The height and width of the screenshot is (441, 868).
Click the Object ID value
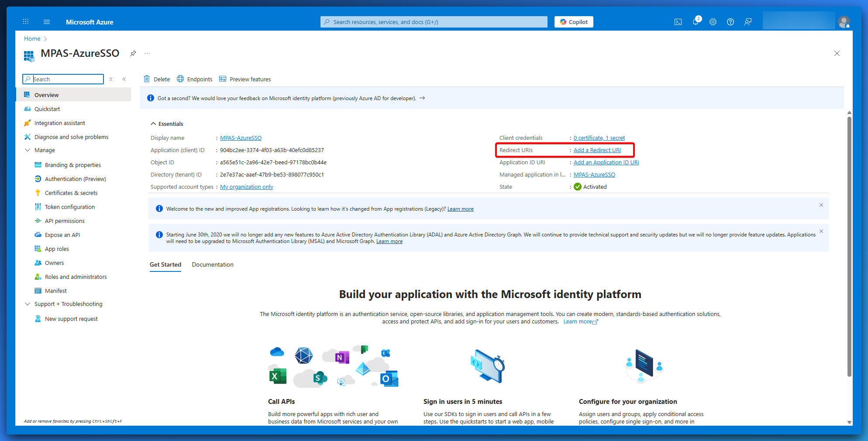coord(273,162)
